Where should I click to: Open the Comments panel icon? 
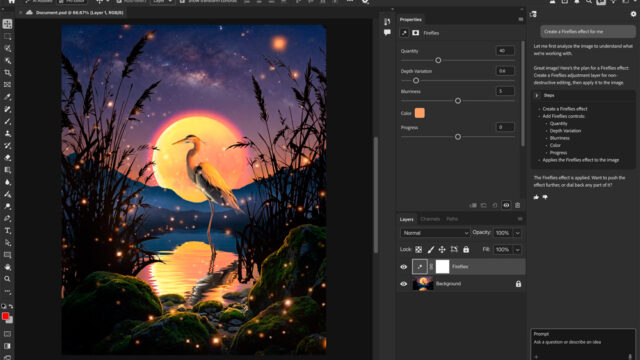click(387, 32)
